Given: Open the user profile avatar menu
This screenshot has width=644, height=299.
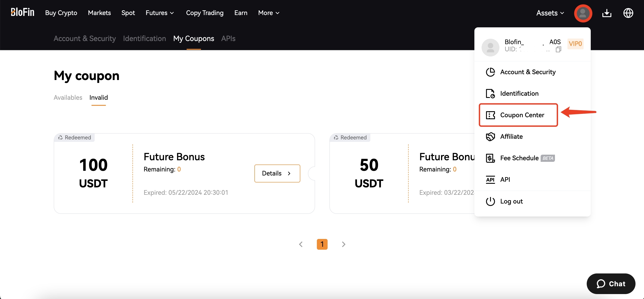Looking at the screenshot, I should click(x=583, y=13).
